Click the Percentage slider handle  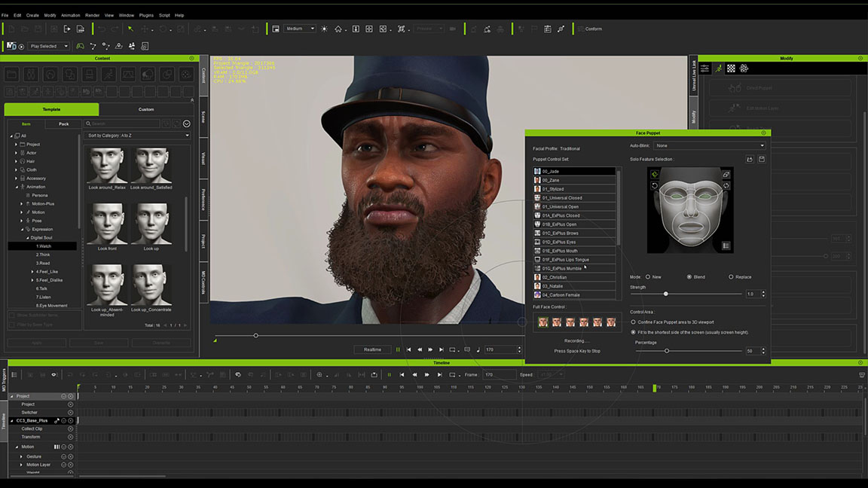tap(667, 351)
